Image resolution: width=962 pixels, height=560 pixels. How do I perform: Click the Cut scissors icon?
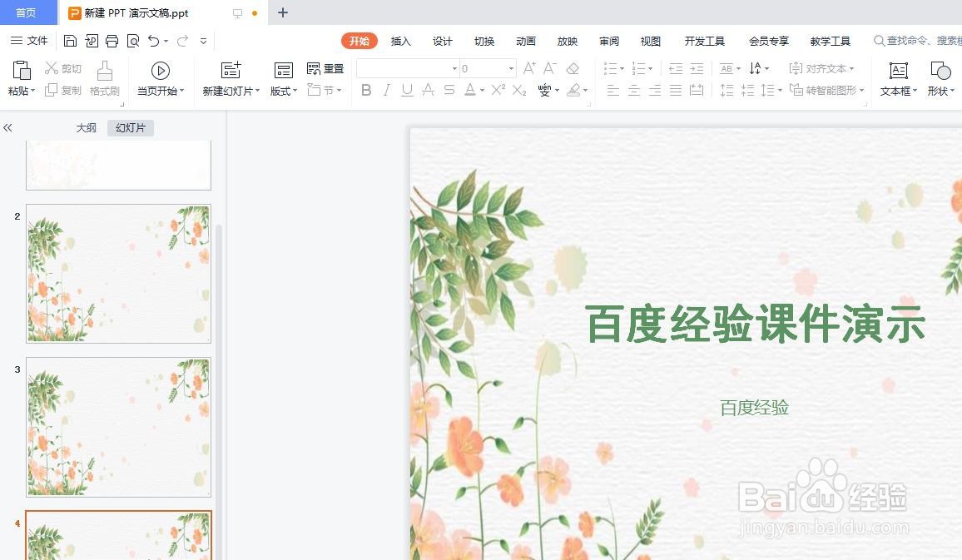coord(52,68)
